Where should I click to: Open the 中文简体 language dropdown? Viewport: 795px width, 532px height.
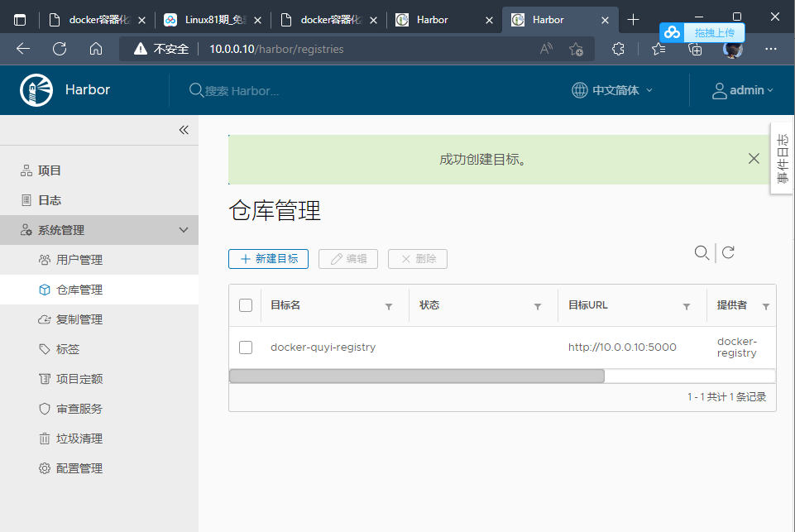[612, 90]
